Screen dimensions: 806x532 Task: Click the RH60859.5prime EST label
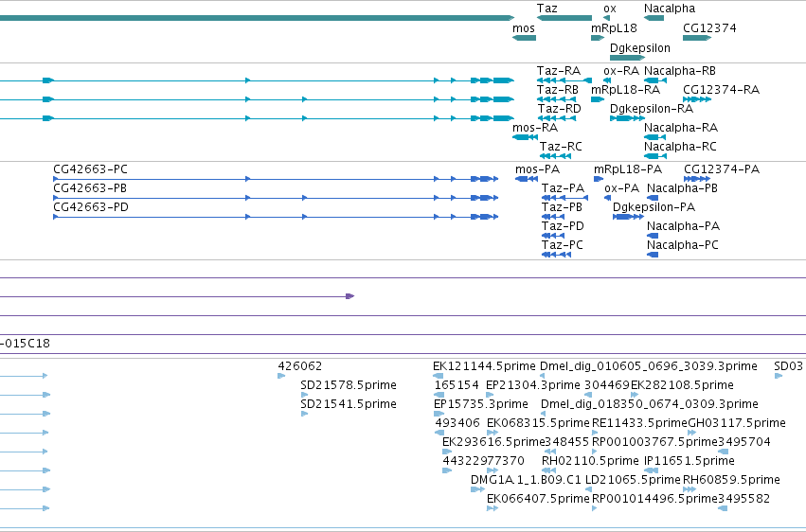(731, 480)
